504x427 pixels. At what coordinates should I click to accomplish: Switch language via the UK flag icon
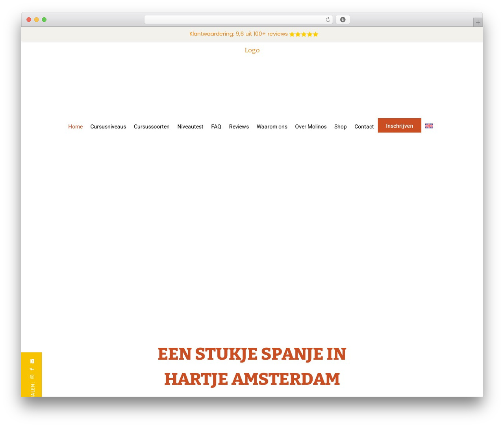click(x=429, y=126)
